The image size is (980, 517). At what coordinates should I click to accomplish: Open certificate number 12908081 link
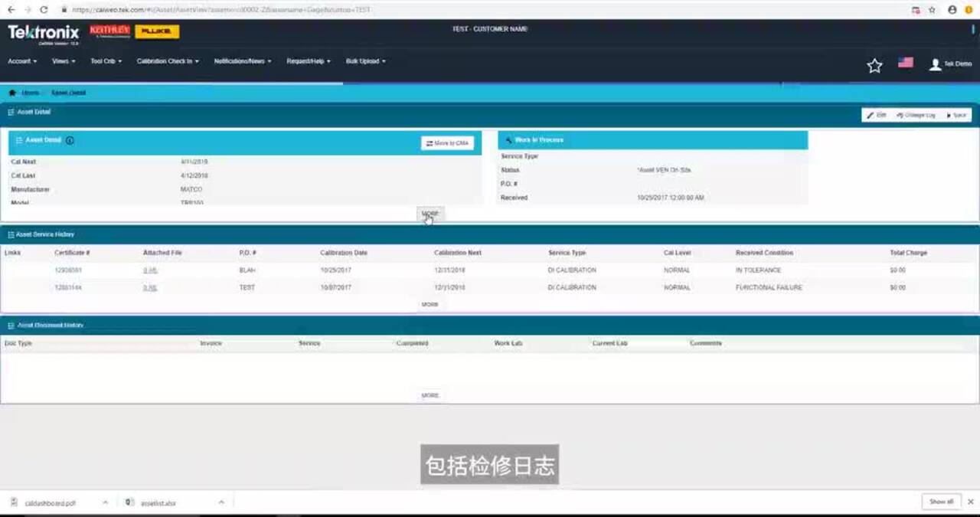(x=68, y=270)
